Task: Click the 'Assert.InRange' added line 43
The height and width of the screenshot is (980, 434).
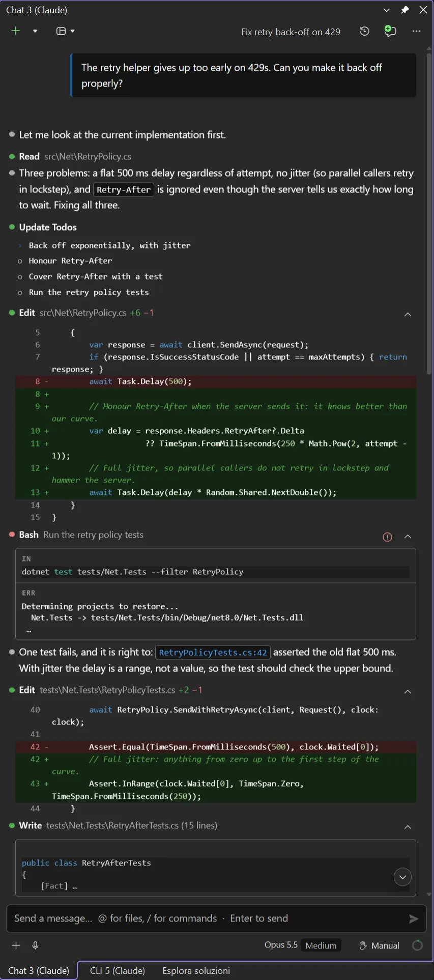Action: 216,790
